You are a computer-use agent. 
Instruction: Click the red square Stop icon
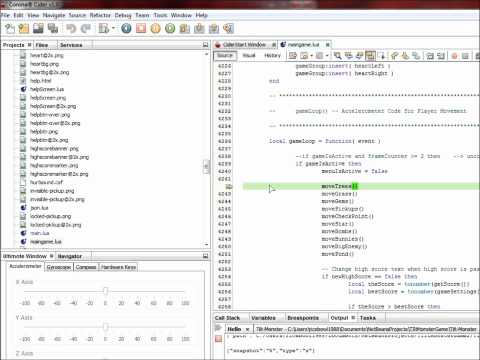point(141,29)
